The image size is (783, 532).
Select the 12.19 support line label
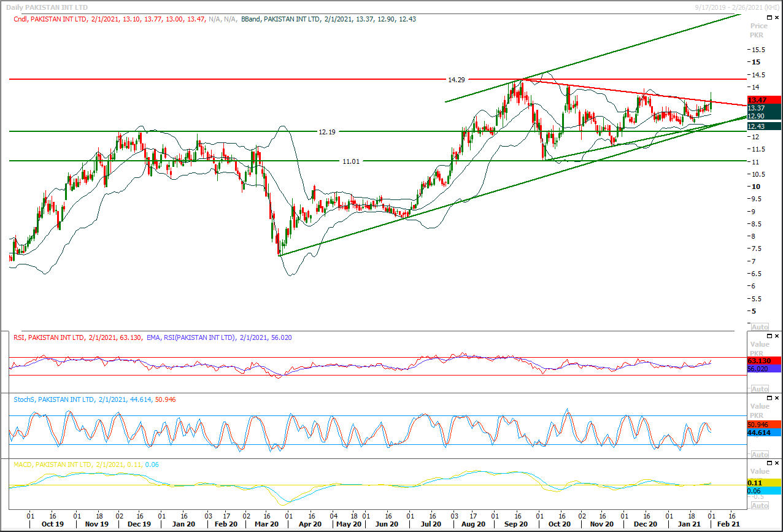[x=327, y=132]
